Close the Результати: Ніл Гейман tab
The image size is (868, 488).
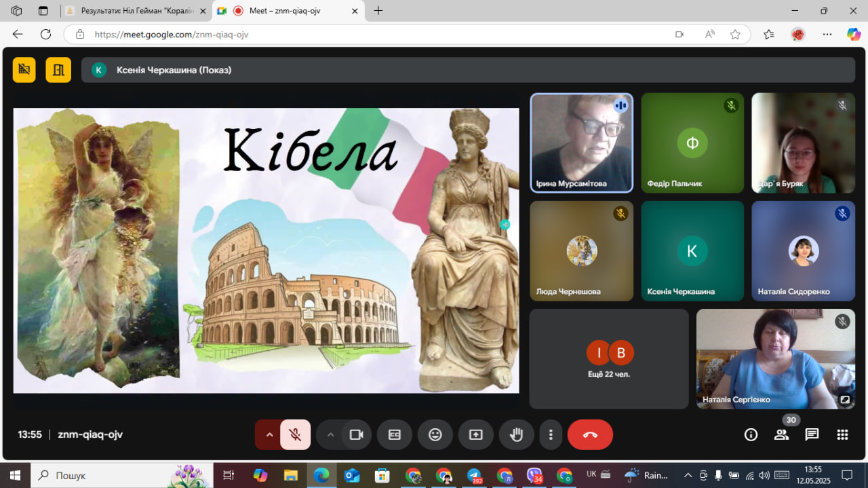click(x=202, y=11)
